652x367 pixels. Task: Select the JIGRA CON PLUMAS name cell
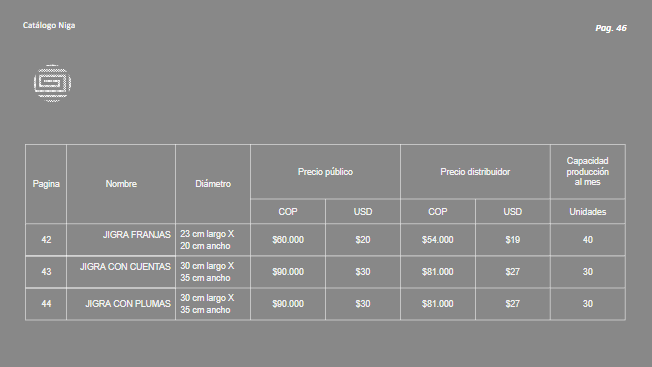coord(121,304)
